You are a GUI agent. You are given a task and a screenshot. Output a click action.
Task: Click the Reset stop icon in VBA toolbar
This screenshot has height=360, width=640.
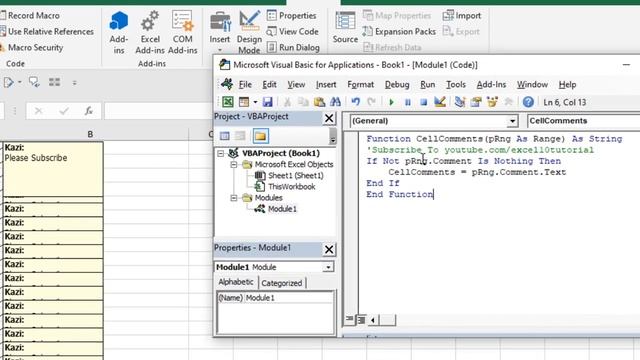pos(423,102)
